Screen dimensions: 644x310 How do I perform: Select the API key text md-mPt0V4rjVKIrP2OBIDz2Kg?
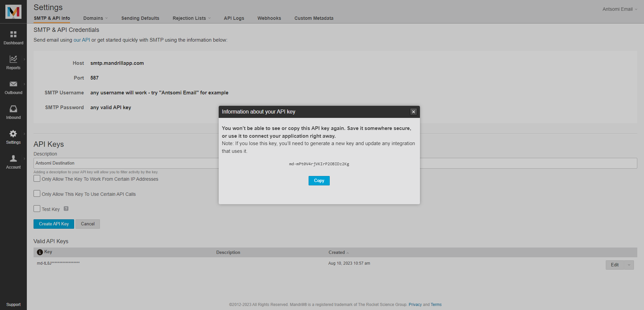[x=319, y=164]
